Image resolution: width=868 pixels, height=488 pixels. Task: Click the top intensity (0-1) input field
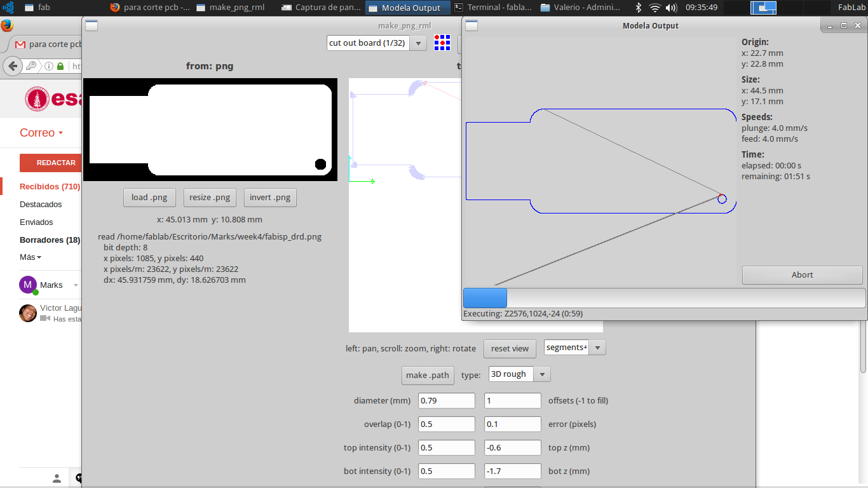click(447, 448)
